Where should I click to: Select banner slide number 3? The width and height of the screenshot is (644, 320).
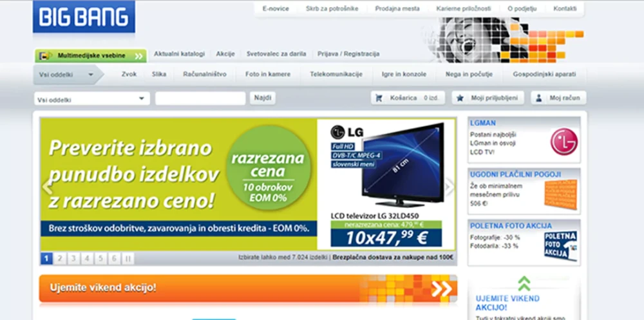pyautogui.click(x=74, y=258)
